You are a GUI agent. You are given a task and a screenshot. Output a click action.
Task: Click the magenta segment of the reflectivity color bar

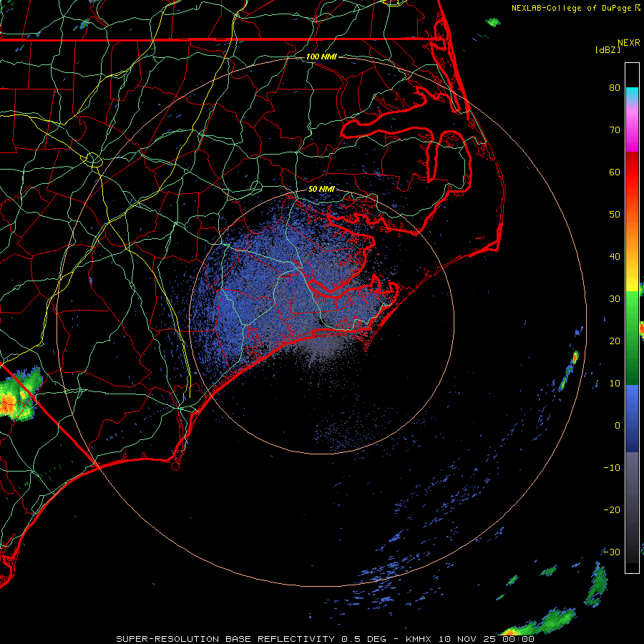tap(632, 130)
